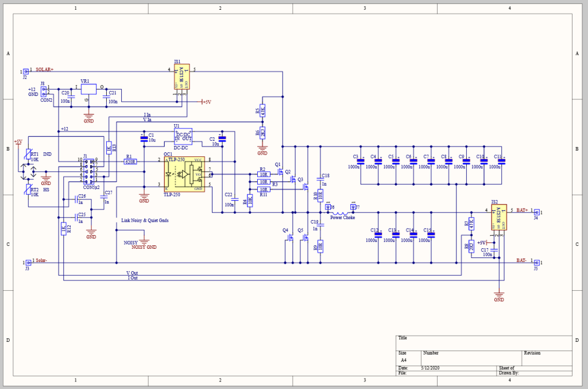Click the 'Link Noisy & Quiet Gnds' note
588x389 pixels.
click(145, 220)
